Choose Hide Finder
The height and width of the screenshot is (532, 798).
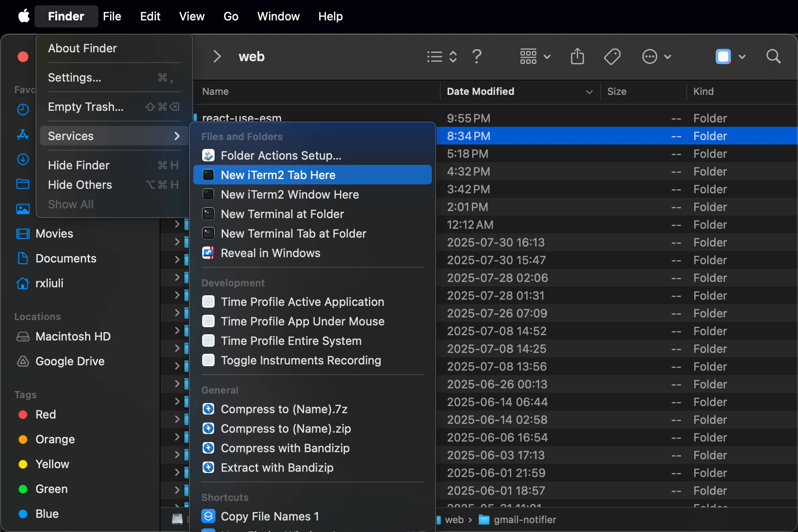coord(114,165)
